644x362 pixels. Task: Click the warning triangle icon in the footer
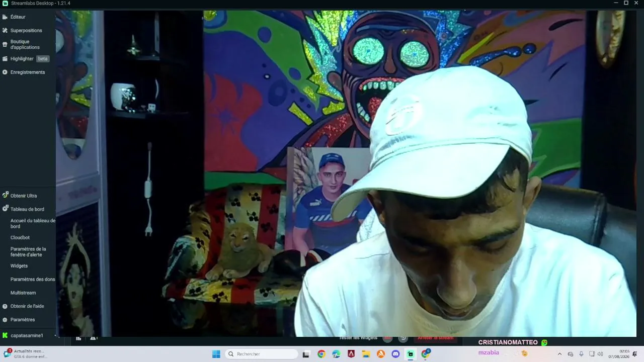tap(94, 338)
